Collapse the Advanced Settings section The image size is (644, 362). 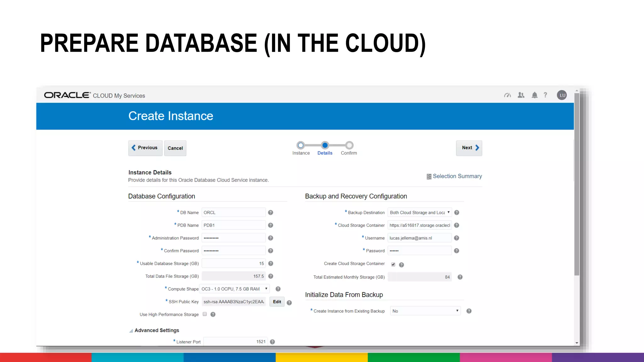(131, 331)
